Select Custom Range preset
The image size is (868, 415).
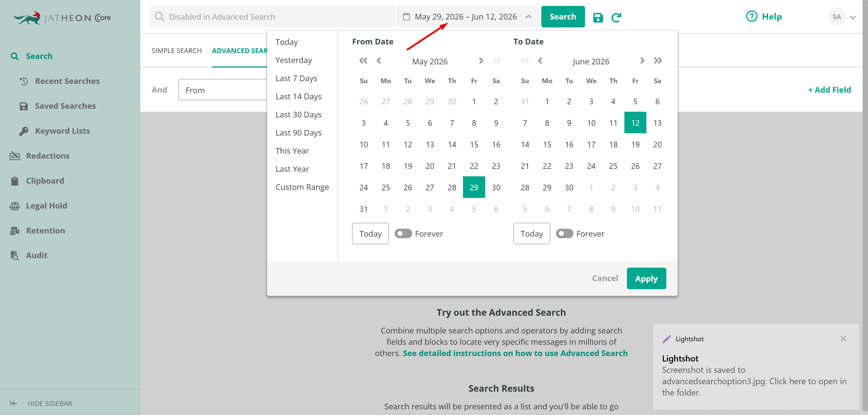[302, 187]
